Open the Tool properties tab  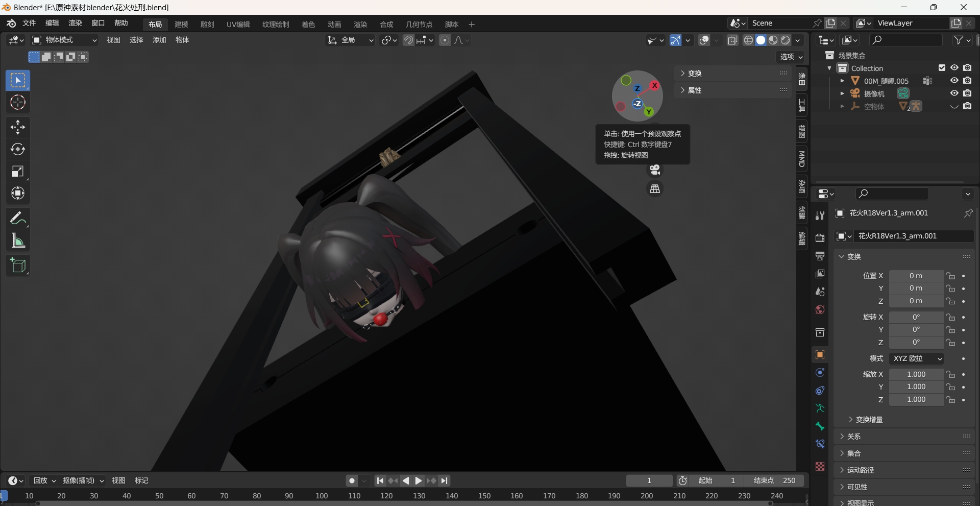(x=820, y=216)
